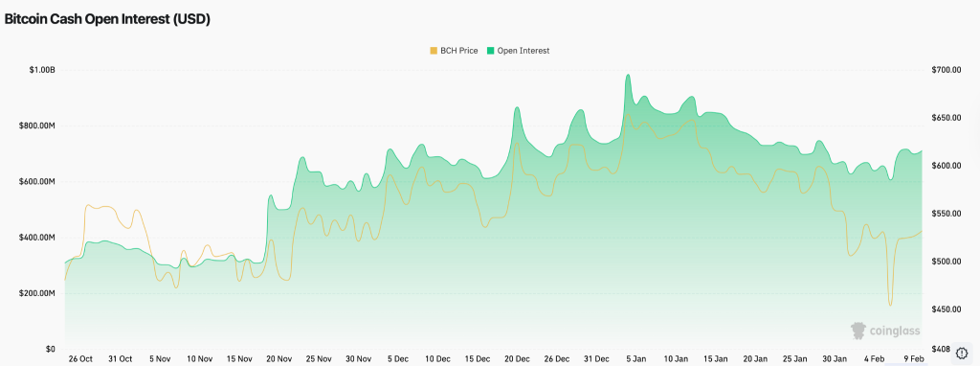Viewport: 980px width, 366px height.
Task: Click the 5 Dec date label
Action: 398,359
